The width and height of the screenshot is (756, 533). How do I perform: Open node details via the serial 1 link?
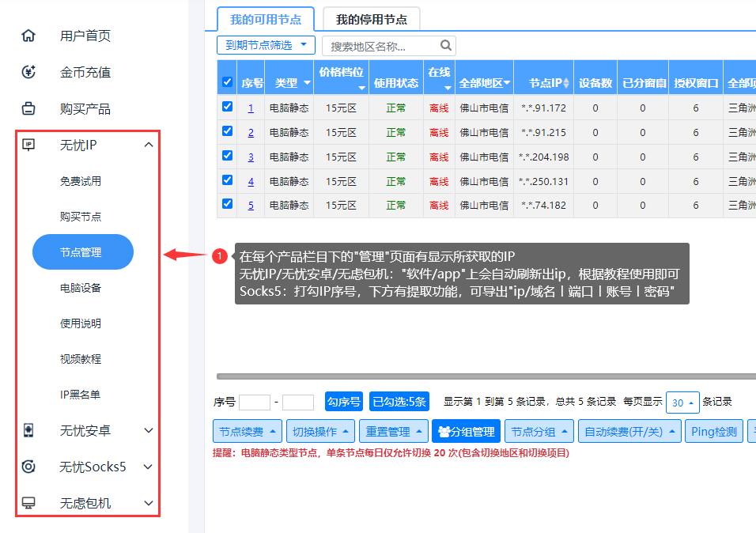(251, 108)
